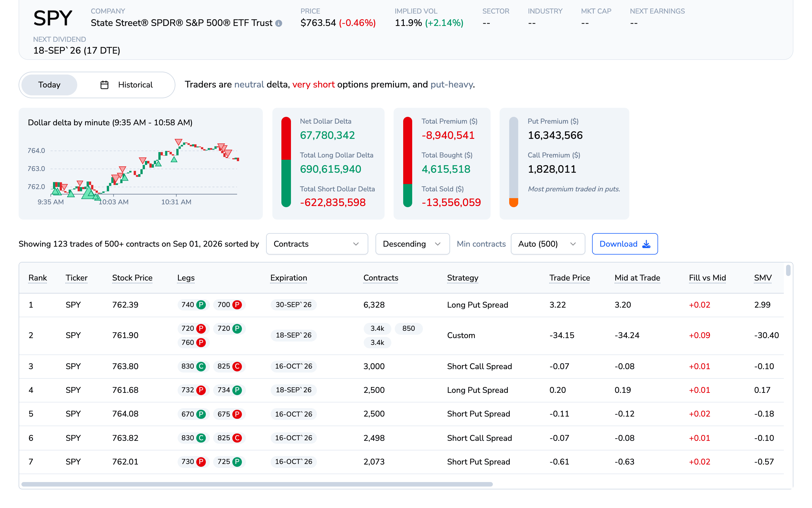812x508 pixels.
Task: Click the 11.9% implied vol value
Action: pos(408,23)
